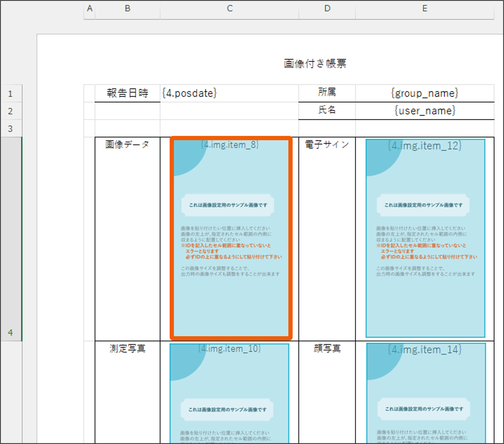Screen dimensions: 504x444
Task: Select the 画像データ label cell
Action: click(127, 144)
